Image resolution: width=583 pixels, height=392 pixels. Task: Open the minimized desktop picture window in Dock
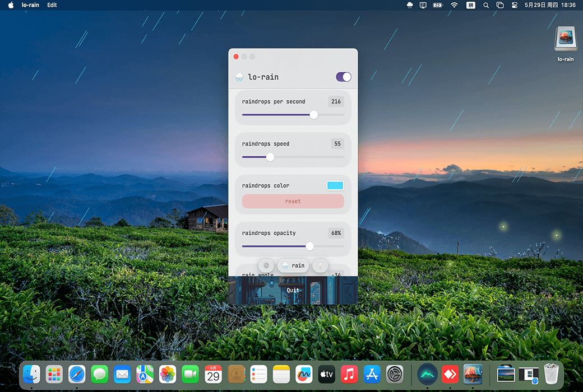(x=506, y=374)
